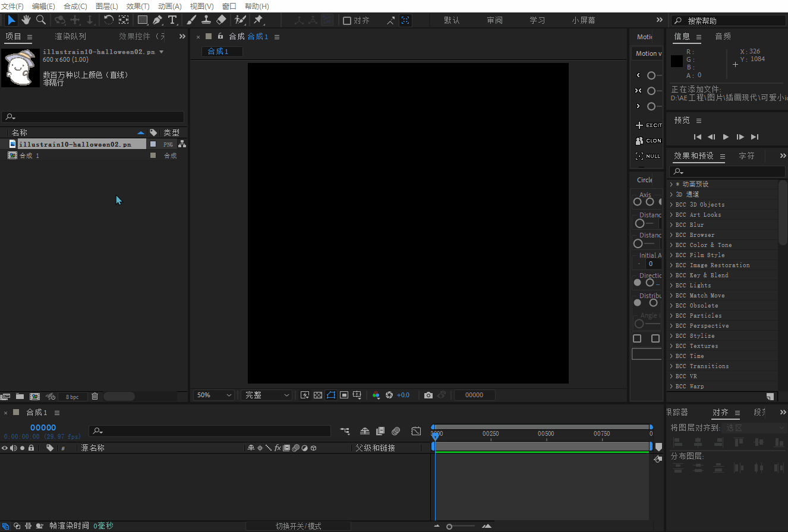The height and width of the screenshot is (532, 788).
Task: Toggle transparency grid in viewer
Action: click(x=318, y=395)
